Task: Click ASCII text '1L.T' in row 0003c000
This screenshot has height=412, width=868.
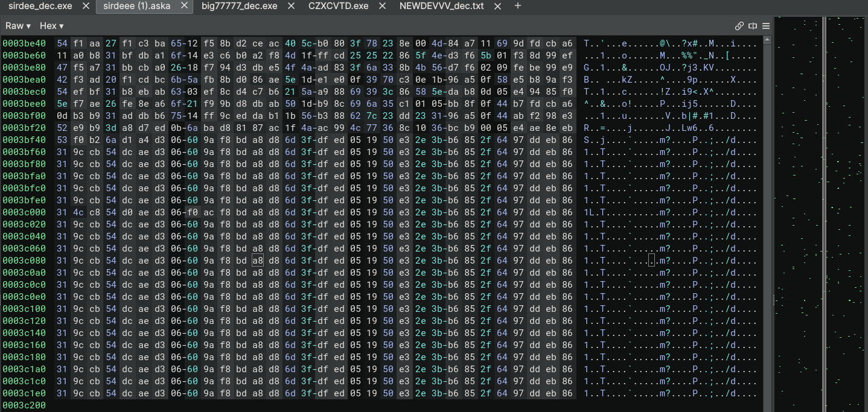Action: (x=594, y=212)
